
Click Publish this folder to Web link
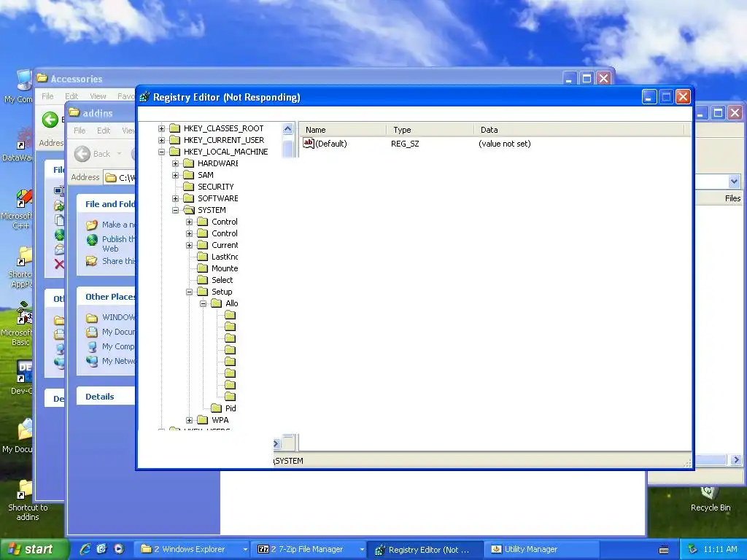coord(118,244)
